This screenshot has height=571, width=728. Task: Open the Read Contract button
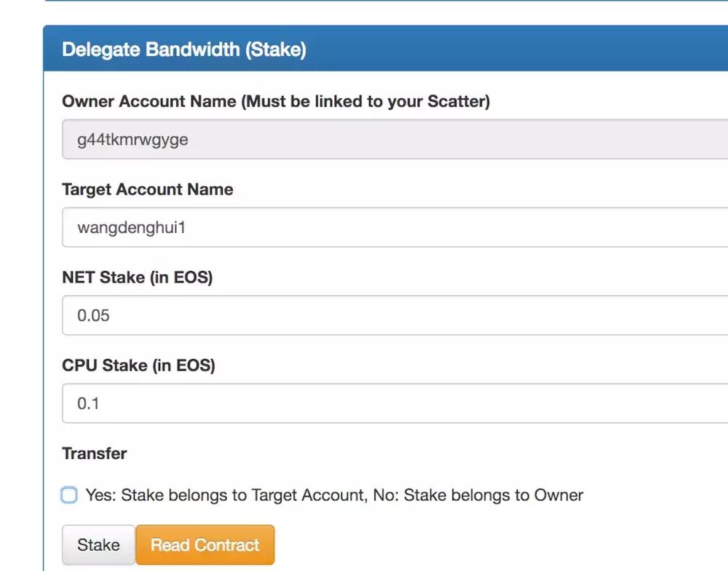(x=205, y=545)
